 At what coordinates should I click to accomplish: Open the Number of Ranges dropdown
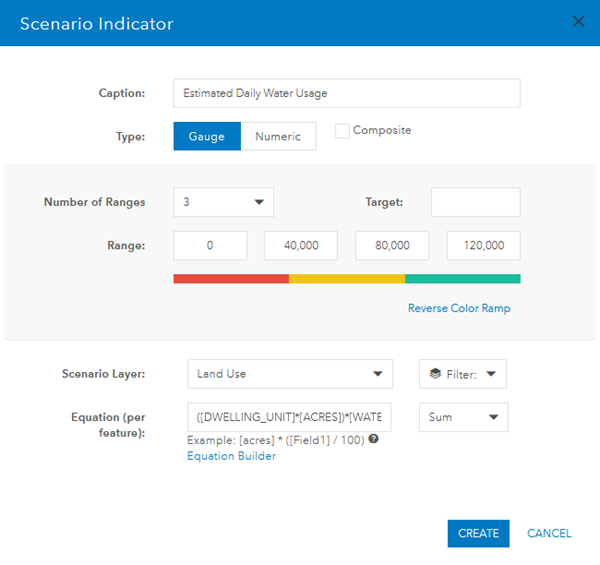pyautogui.click(x=223, y=202)
